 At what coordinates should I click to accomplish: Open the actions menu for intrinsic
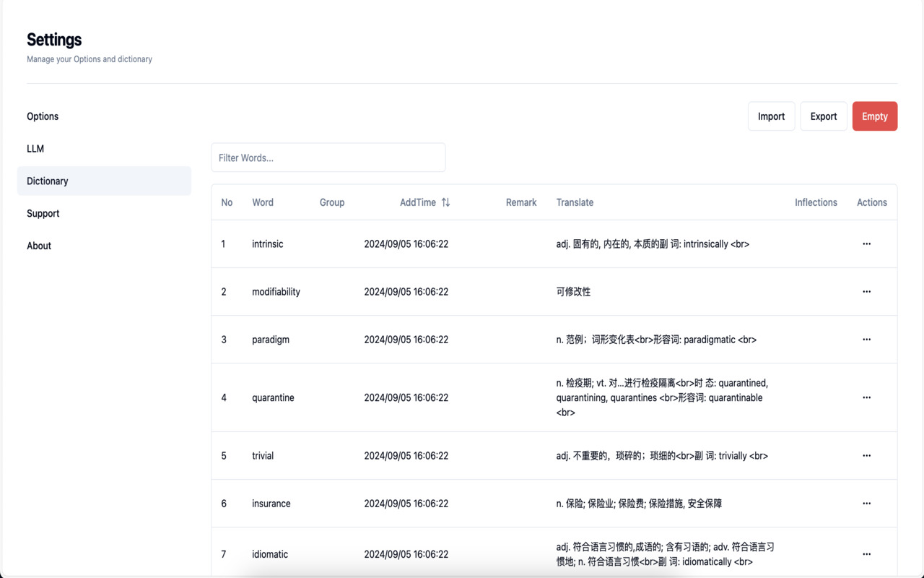pos(866,243)
